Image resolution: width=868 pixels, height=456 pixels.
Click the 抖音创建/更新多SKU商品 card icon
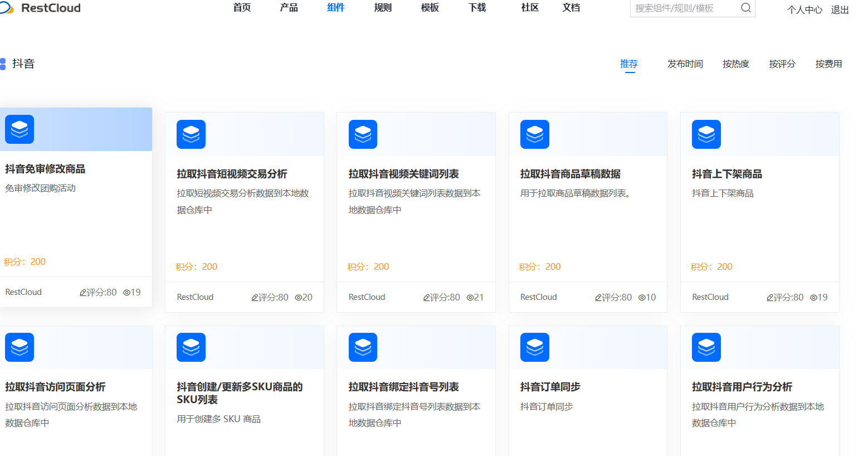[191, 347]
